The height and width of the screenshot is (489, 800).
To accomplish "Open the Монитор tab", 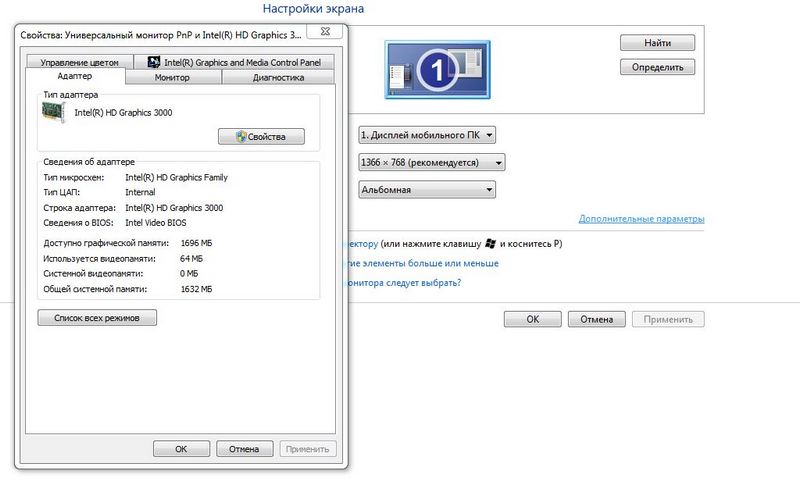I will click(172, 77).
